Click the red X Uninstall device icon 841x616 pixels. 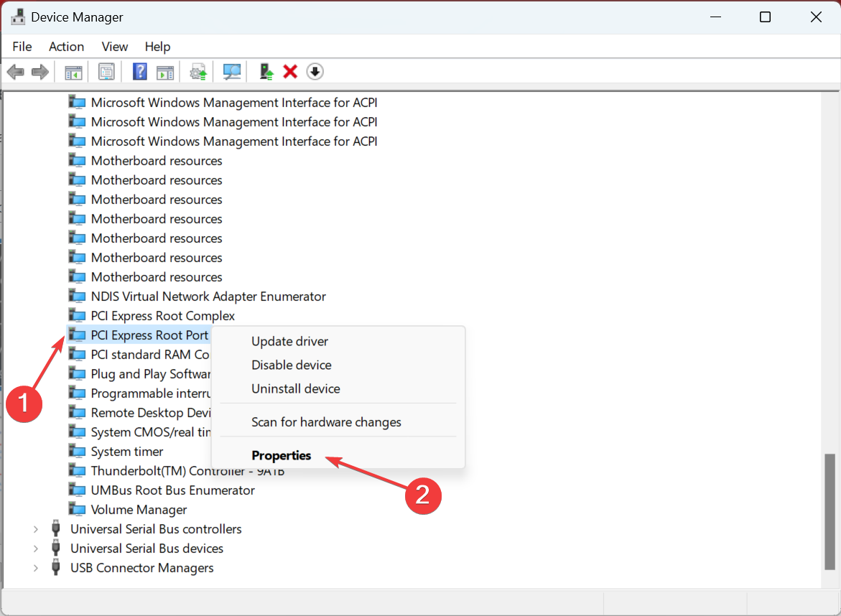pos(290,72)
